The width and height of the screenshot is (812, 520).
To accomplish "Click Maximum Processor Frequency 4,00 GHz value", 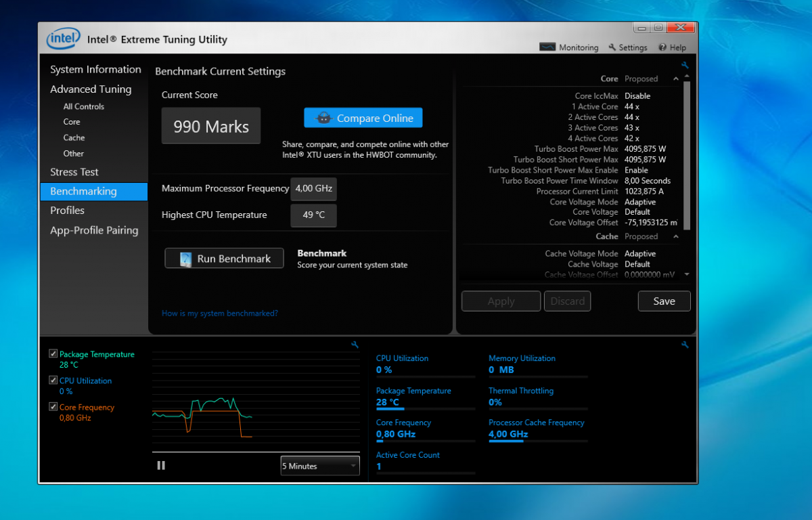I will [x=313, y=189].
